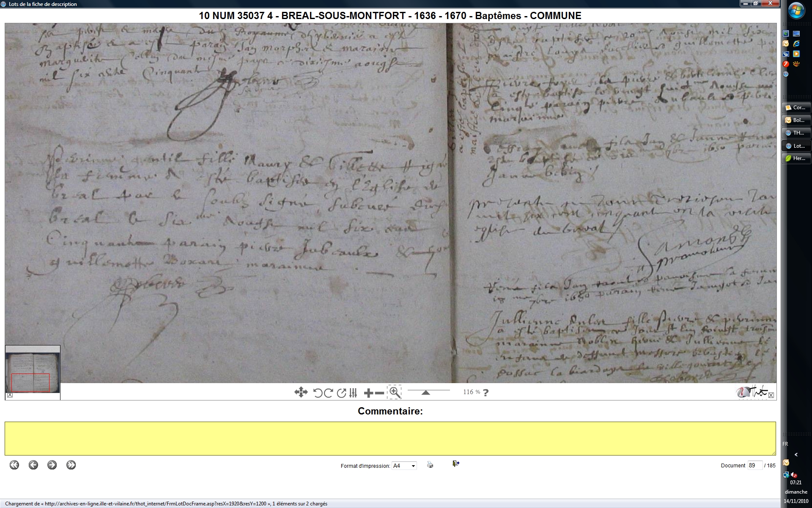Click the yellow Commentaire text area
812x508 pixels.
390,438
